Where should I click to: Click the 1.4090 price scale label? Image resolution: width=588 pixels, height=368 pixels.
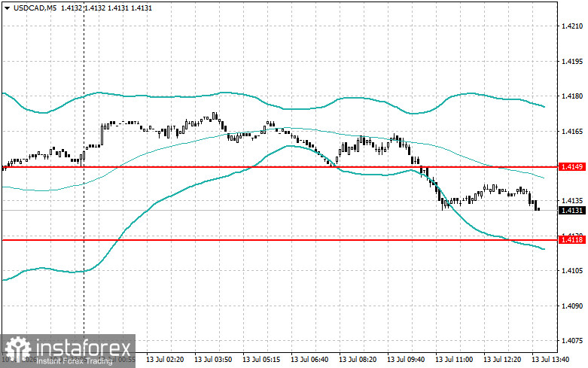(x=572, y=306)
